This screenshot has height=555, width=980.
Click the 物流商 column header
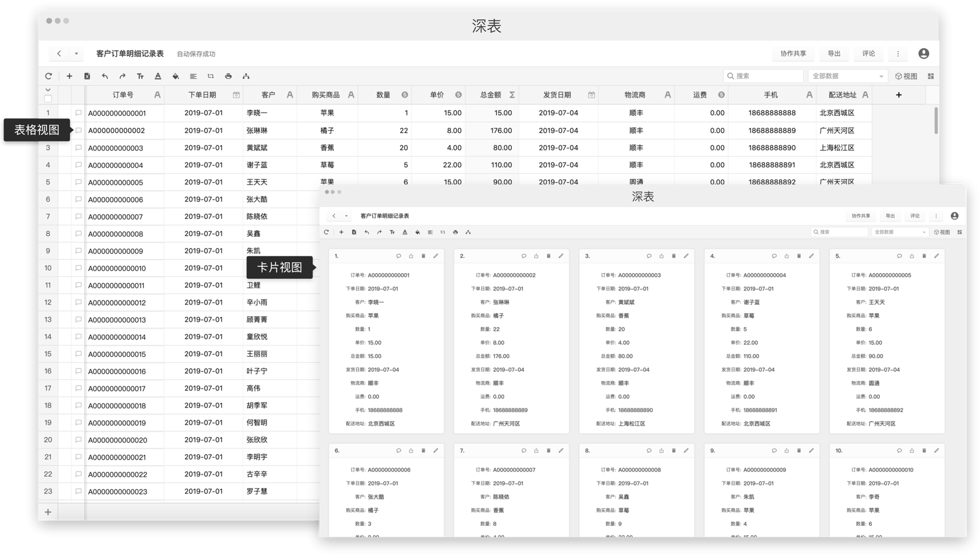click(636, 95)
